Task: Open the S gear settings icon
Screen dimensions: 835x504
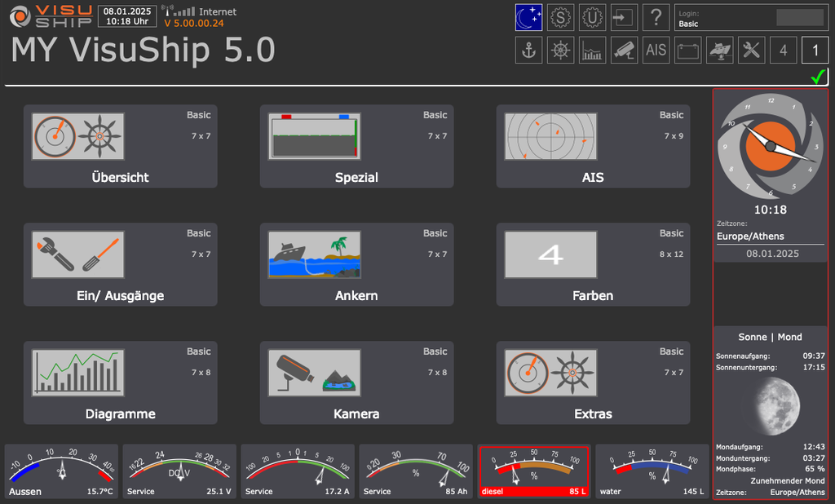Action: [x=560, y=18]
